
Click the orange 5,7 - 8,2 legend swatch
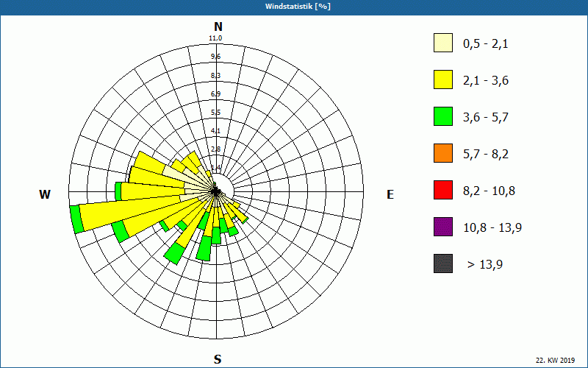[x=443, y=153]
